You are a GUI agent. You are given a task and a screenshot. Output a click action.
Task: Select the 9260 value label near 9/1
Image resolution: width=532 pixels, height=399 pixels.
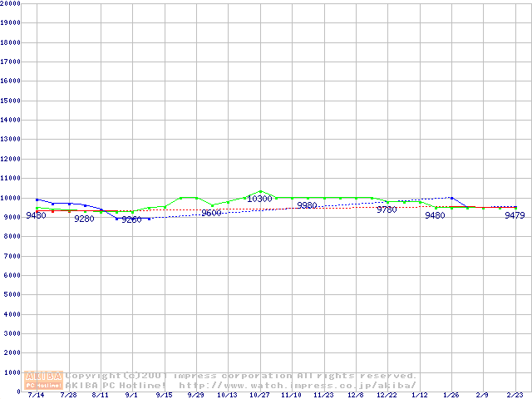131,220
